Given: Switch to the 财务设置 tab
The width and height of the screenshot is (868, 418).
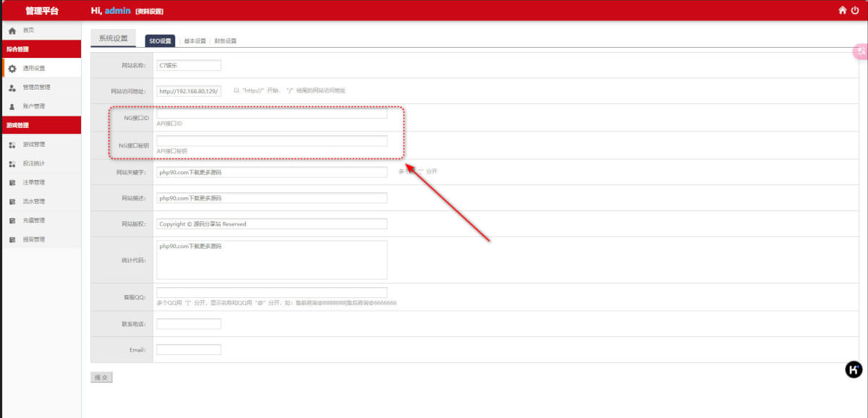Looking at the screenshot, I should (x=225, y=41).
